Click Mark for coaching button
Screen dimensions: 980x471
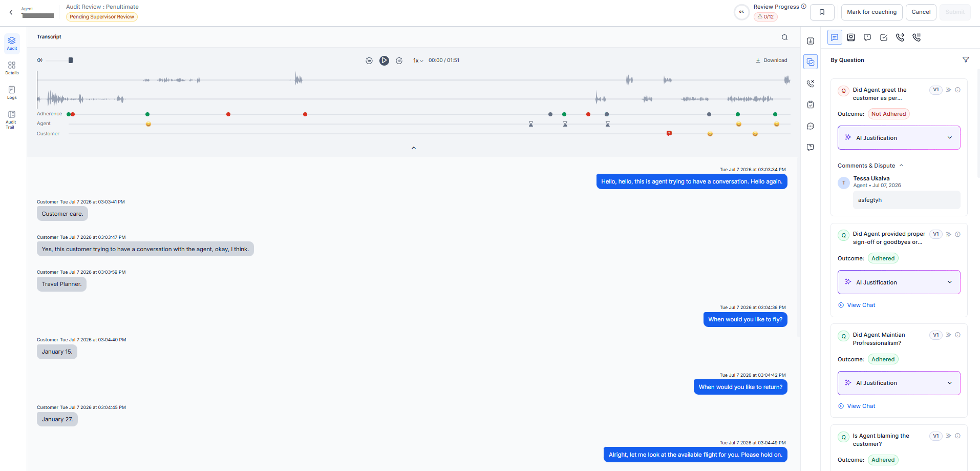pos(871,12)
